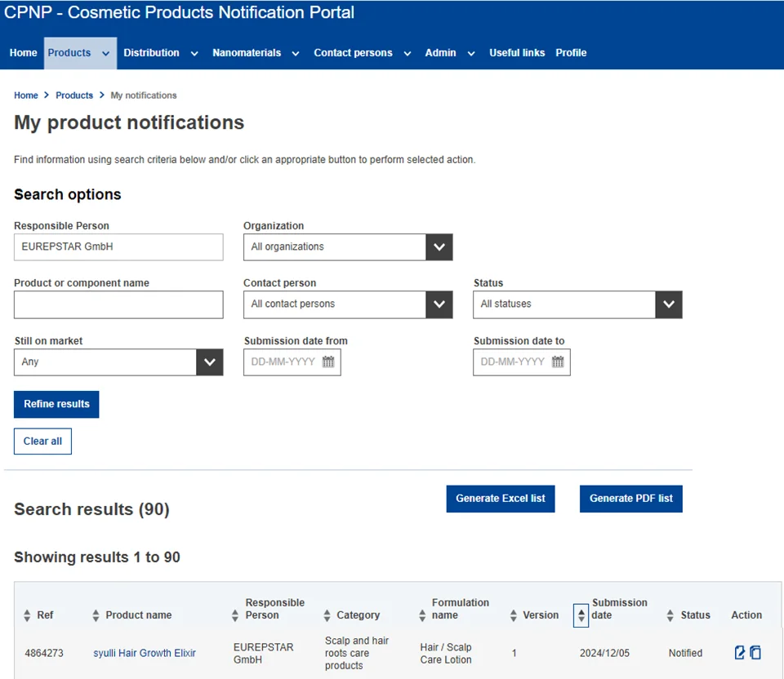
Task: Expand the Organization dropdown
Action: click(x=439, y=247)
